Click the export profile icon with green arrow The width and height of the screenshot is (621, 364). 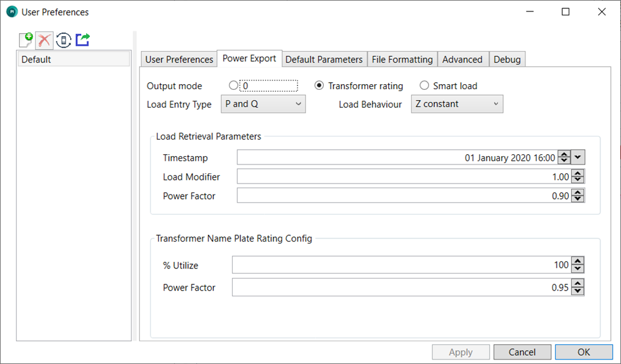(x=82, y=40)
